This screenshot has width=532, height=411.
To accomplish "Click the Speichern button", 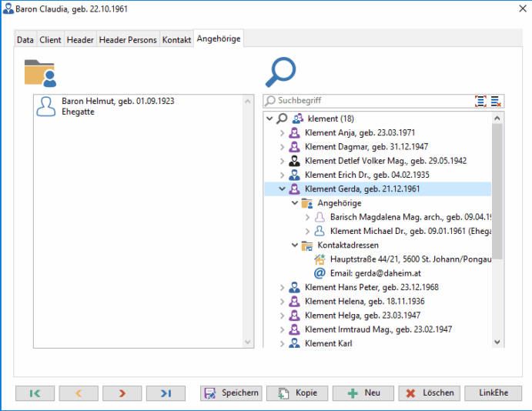I will coord(231,393).
